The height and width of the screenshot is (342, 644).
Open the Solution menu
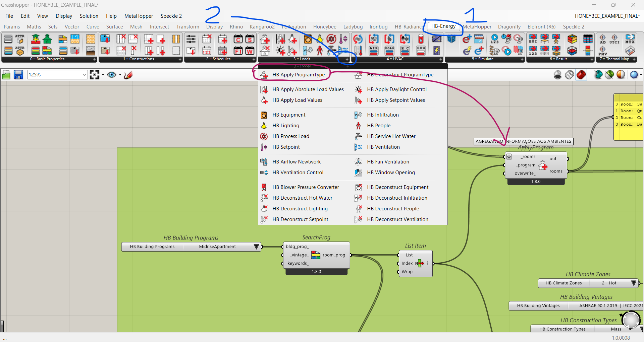[x=89, y=16]
